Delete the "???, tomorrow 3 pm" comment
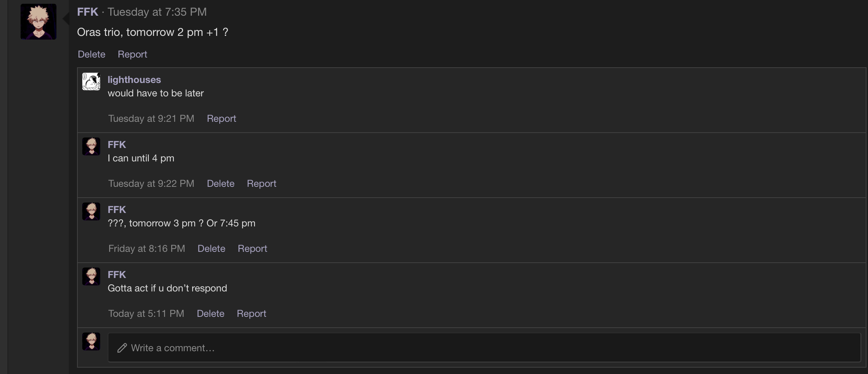The width and height of the screenshot is (868, 374). pos(211,248)
